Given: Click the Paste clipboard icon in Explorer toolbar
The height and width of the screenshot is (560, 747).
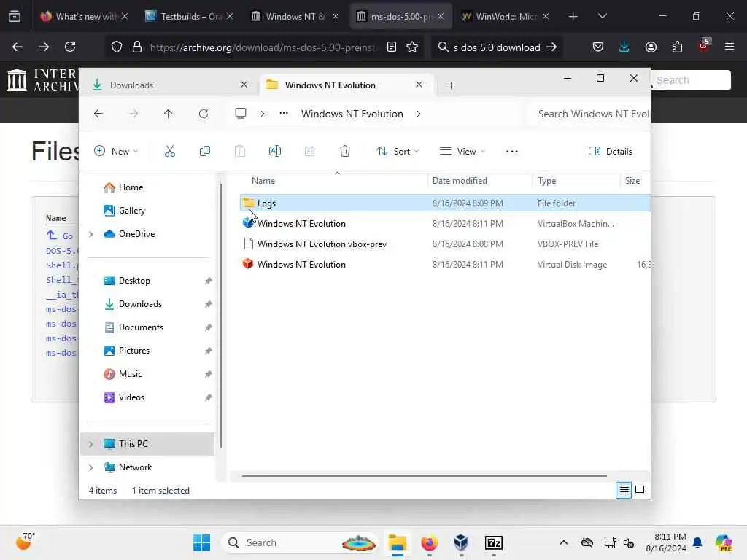Looking at the screenshot, I should pyautogui.click(x=240, y=152).
